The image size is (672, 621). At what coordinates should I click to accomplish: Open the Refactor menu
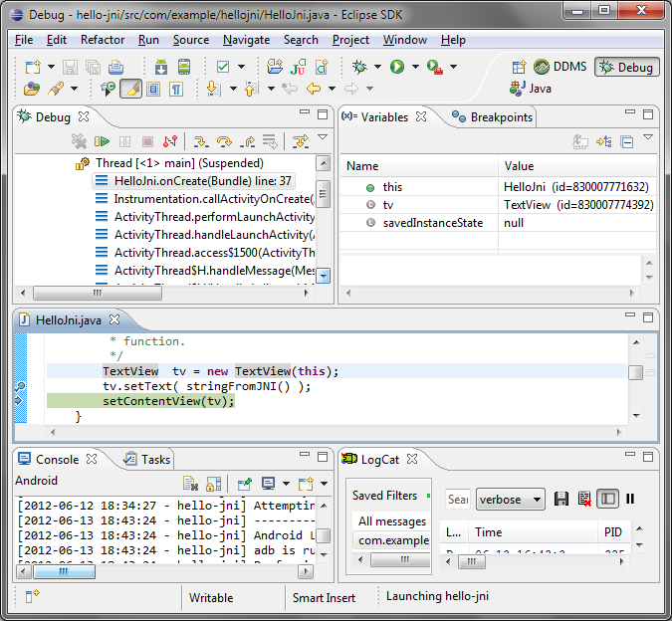103,40
